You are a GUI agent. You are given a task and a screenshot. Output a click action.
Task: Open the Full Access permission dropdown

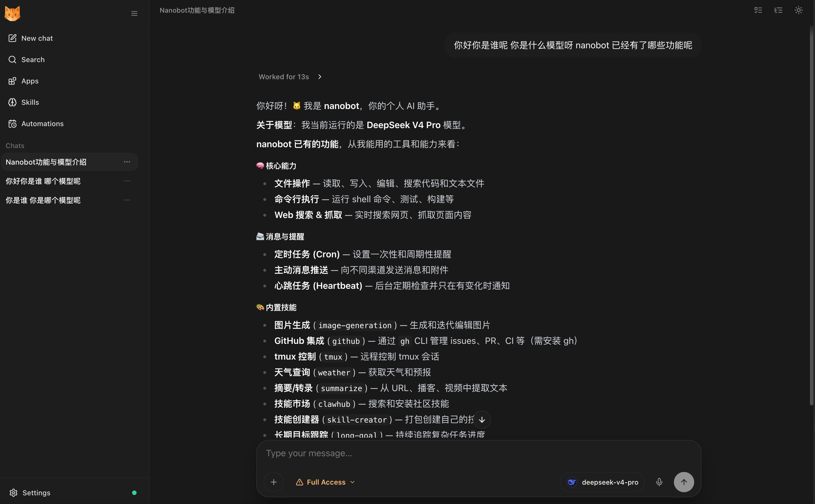(x=325, y=482)
